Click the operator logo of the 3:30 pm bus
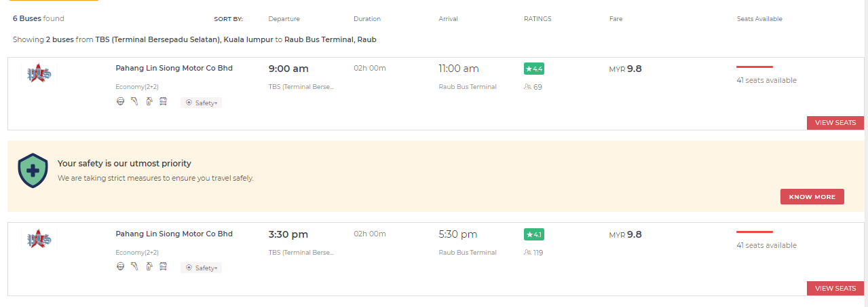Image resolution: width=868 pixels, height=307 pixels. coord(39,238)
